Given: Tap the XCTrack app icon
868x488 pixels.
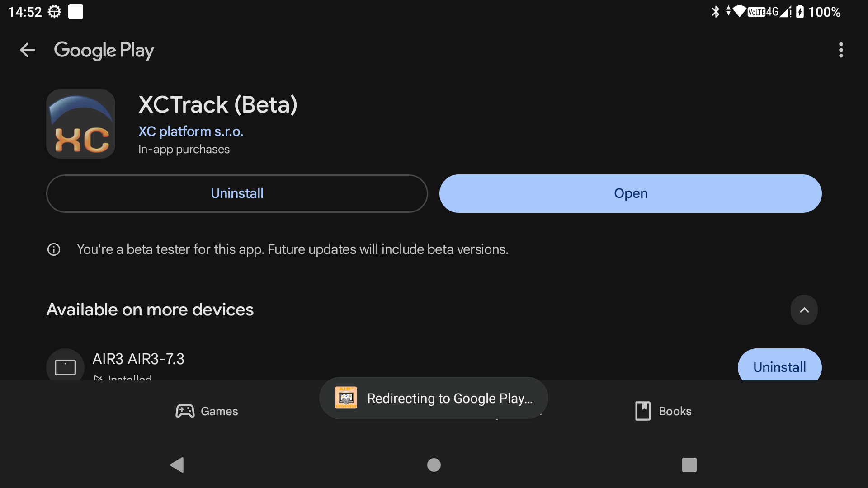Looking at the screenshot, I should click(81, 124).
